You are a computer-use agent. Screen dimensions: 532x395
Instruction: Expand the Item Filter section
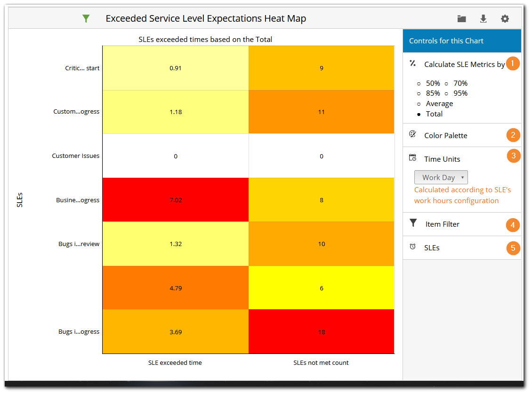(x=442, y=224)
